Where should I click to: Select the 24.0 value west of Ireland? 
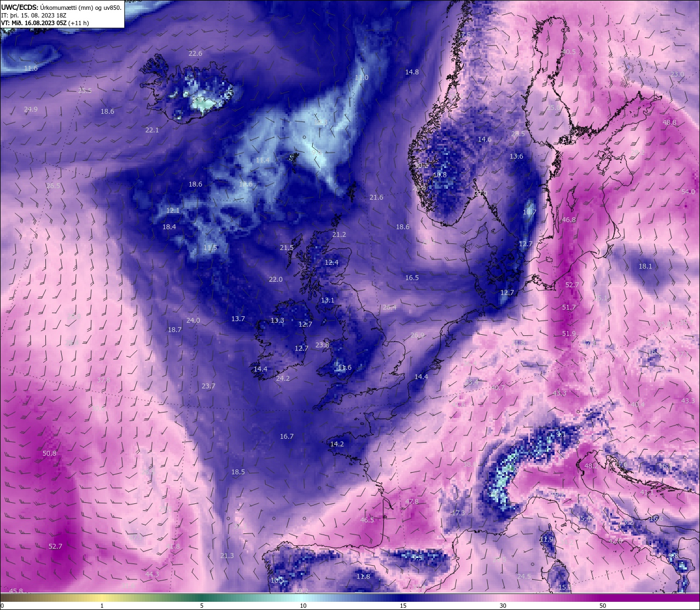pos(193,321)
